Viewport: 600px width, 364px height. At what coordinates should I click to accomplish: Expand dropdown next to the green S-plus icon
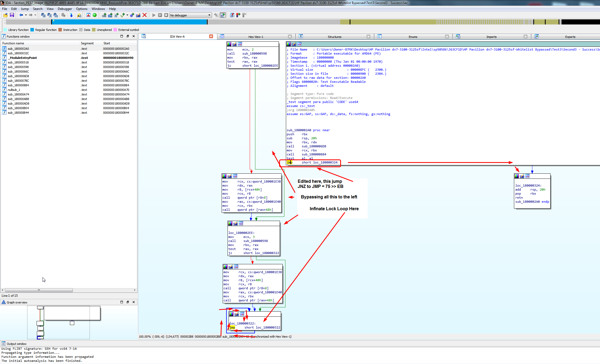tap(127, 15)
